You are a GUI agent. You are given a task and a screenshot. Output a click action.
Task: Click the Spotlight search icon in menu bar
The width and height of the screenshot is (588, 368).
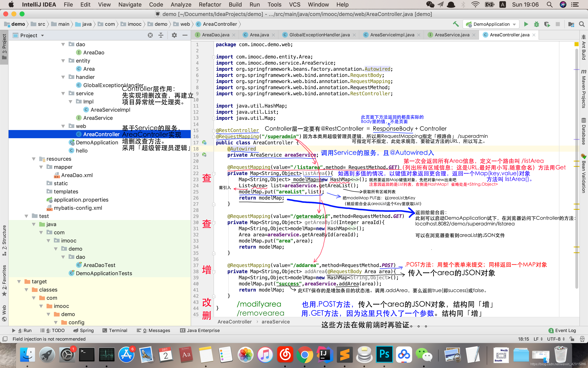point(550,5)
